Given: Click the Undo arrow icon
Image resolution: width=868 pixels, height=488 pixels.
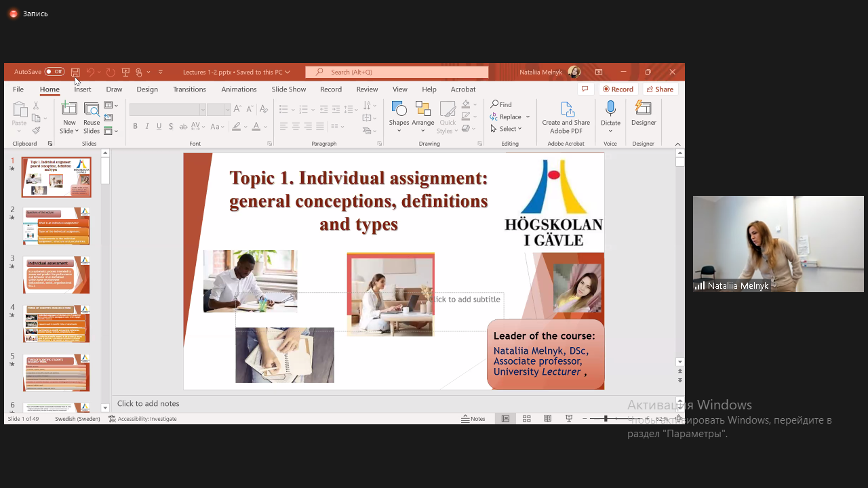Looking at the screenshot, I should pyautogui.click(x=90, y=72).
